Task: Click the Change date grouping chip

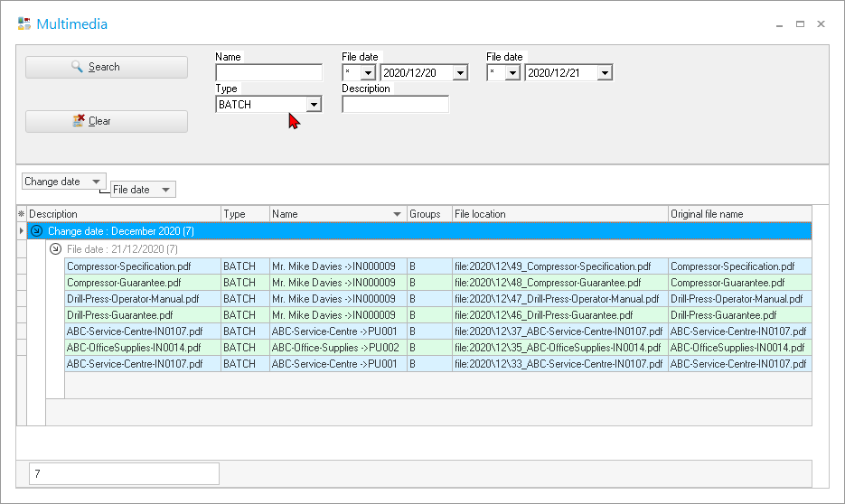Action: coord(63,182)
